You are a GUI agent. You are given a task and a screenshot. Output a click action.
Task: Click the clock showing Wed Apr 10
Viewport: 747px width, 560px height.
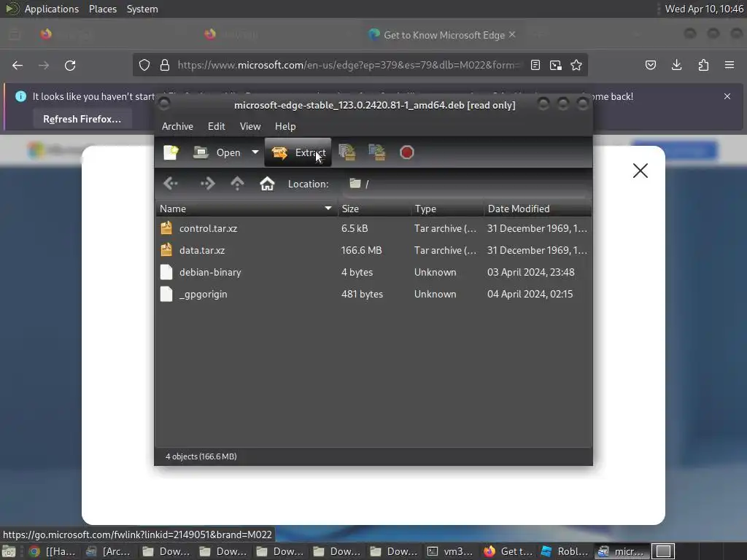pyautogui.click(x=704, y=9)
